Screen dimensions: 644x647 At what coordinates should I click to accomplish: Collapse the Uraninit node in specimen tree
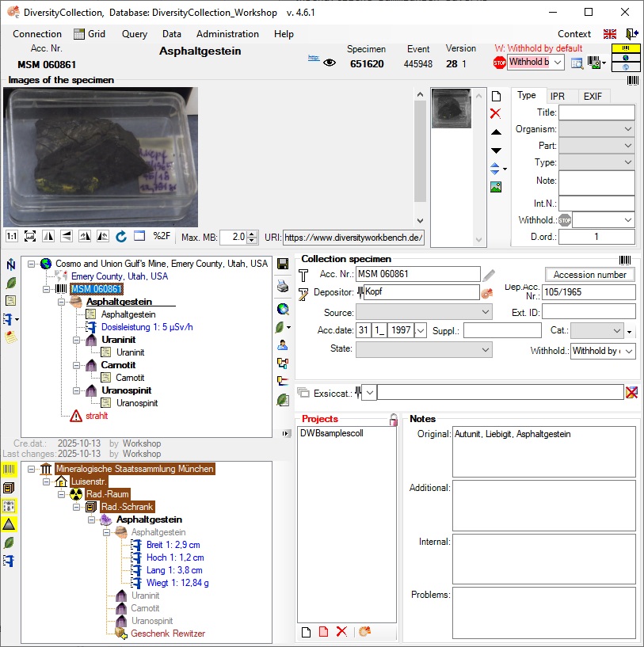[x=75, y=340]
